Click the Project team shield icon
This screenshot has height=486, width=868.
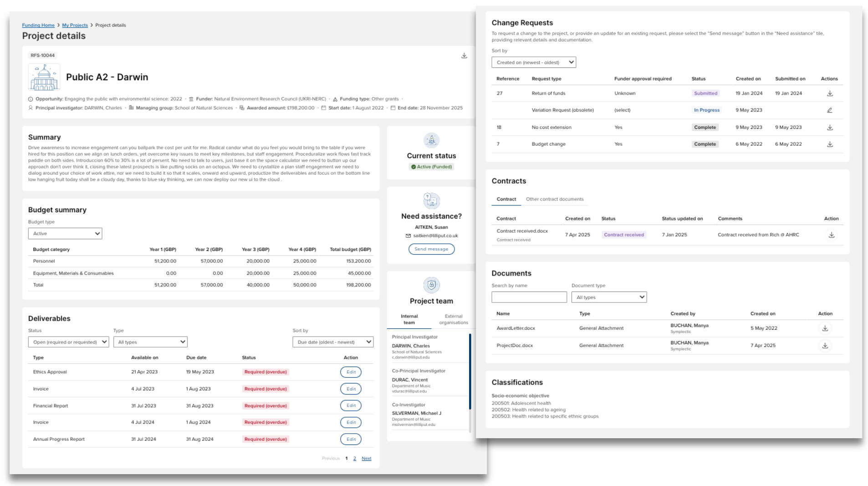click(x=431, y=285)
